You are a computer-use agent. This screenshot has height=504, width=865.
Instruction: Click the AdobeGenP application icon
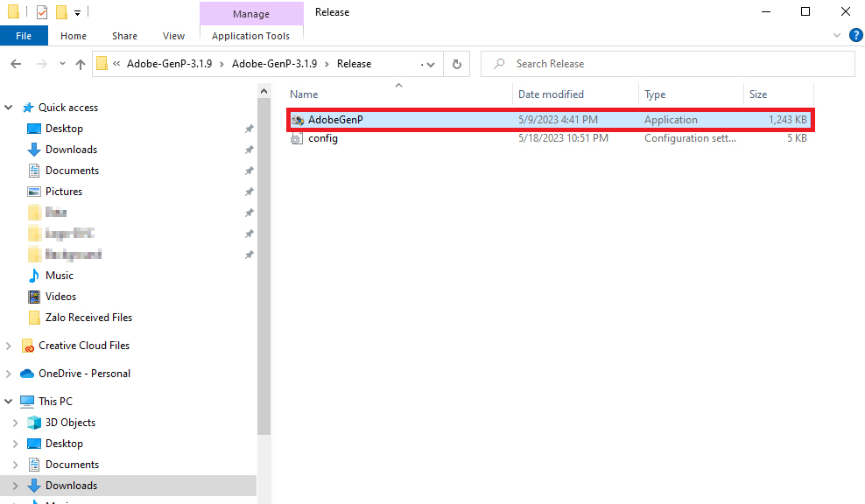click(298, 120)
